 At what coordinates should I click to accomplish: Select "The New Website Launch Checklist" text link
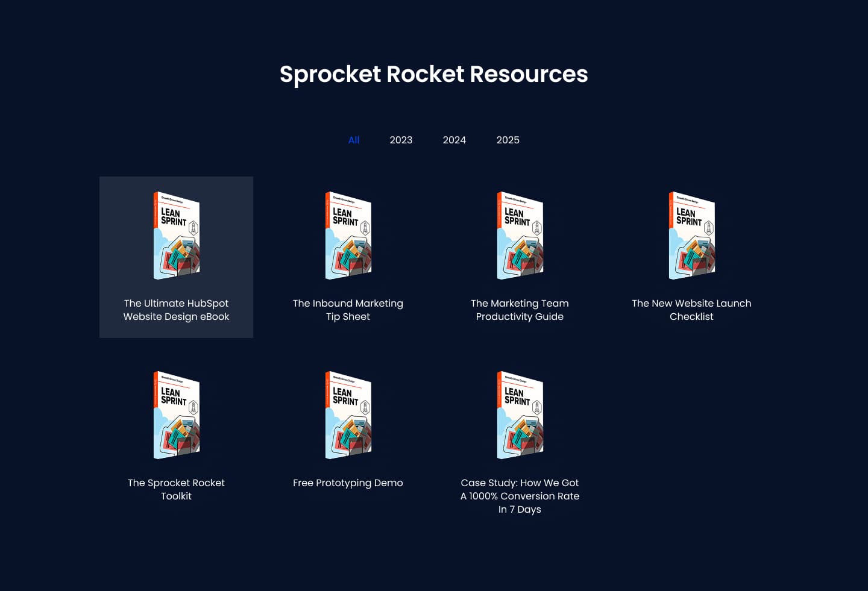pos(691,310)
